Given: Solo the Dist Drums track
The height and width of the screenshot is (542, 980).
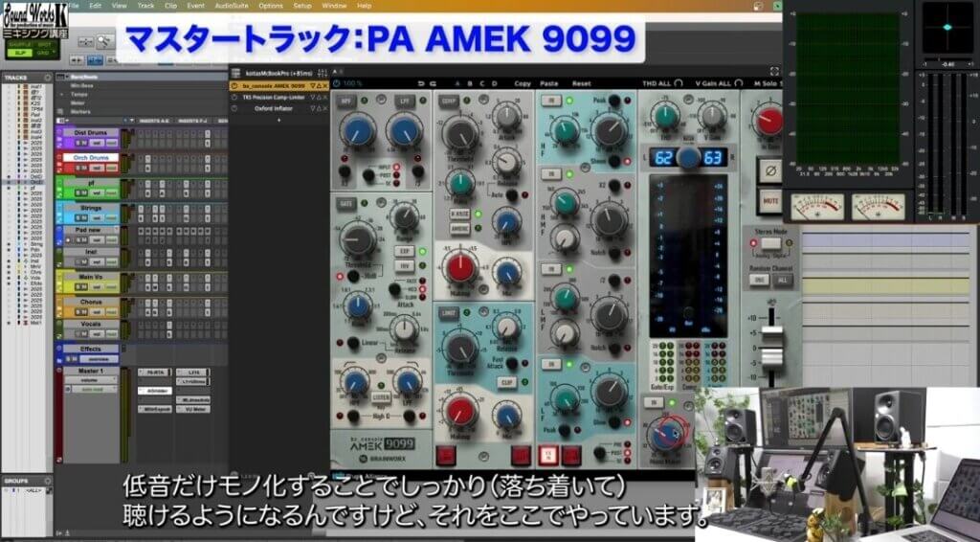Looking at the screenshot, I should (x=78, y=142).
